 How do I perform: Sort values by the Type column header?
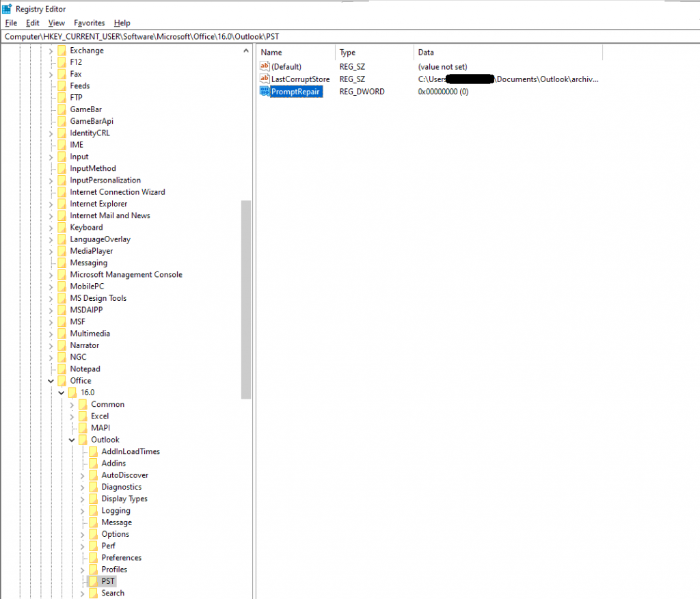click(x=374, y=52)
